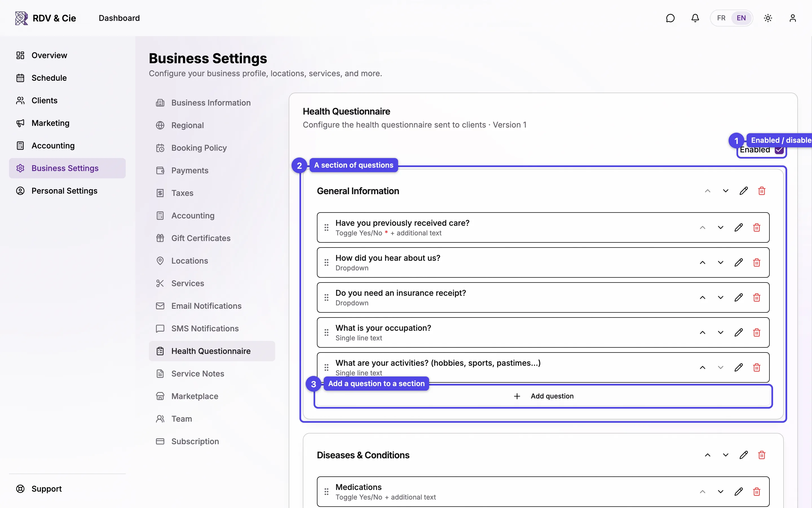Open Schedule in the sidebar

coord(67,78)
